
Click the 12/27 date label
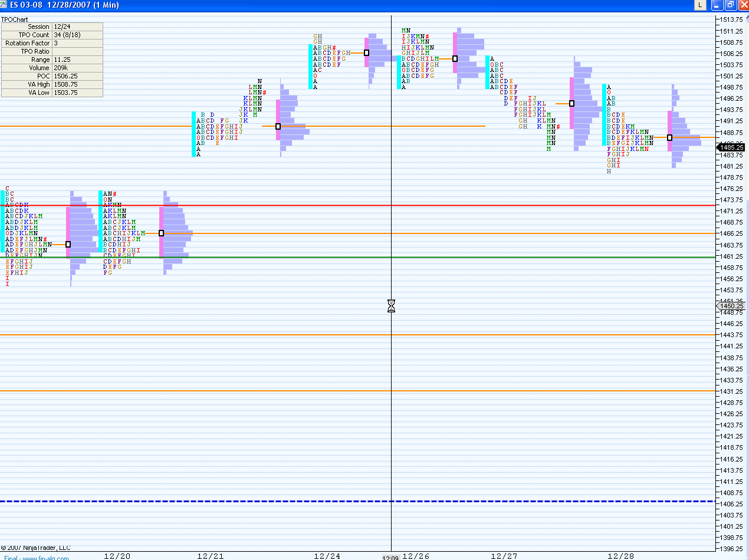504,556
